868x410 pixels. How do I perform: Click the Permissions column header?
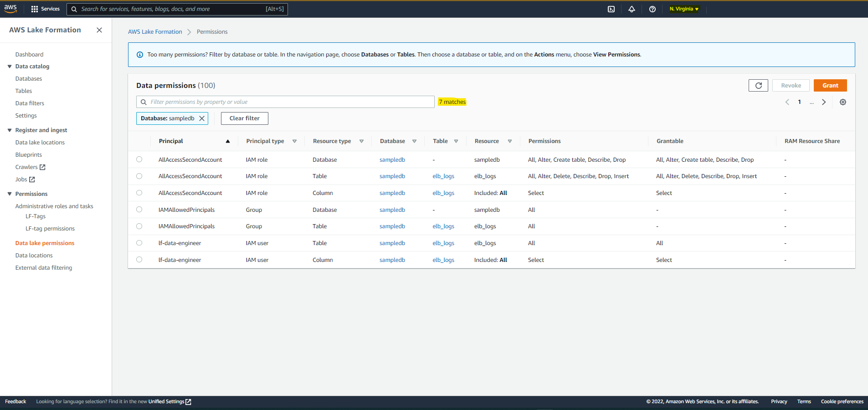[x=544, y=141]
